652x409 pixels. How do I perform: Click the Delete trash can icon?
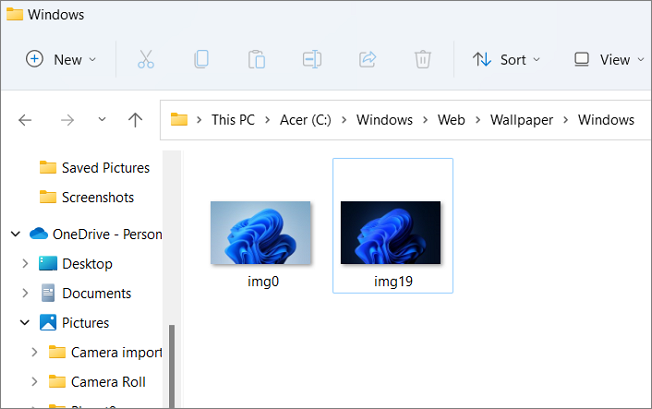(422, 59)
